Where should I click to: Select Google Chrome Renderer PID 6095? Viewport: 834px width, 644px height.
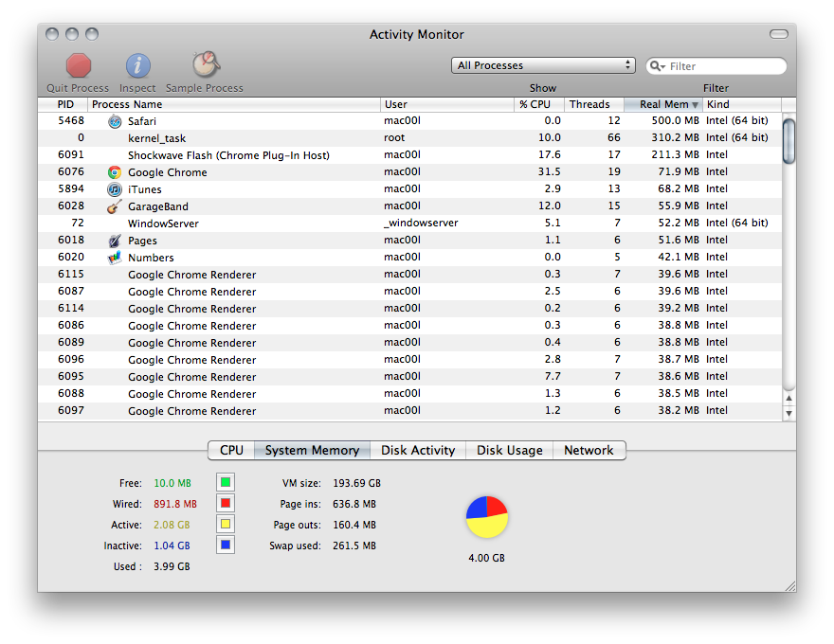(x=410, y=376)
